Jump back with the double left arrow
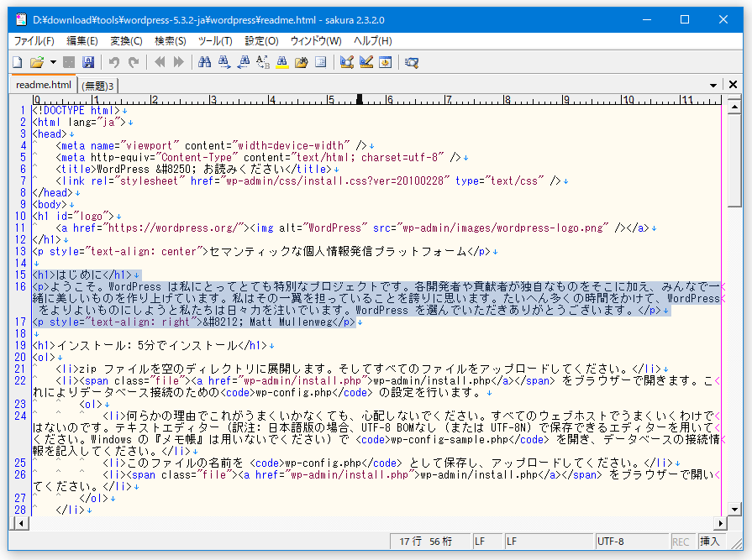This screenshot has width=752, height=560. [x=160, y=62]
